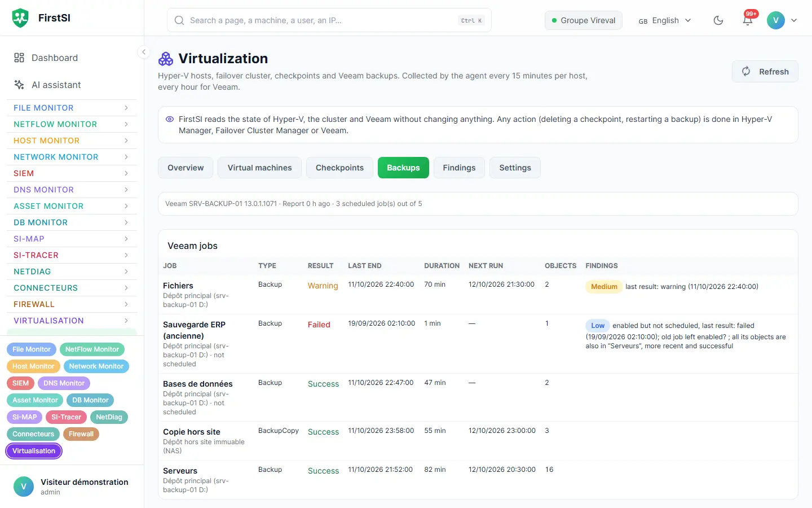Screen dimensions: 812x508
Task: Expand the FILE MONITOR section
Action: [72, 108]
